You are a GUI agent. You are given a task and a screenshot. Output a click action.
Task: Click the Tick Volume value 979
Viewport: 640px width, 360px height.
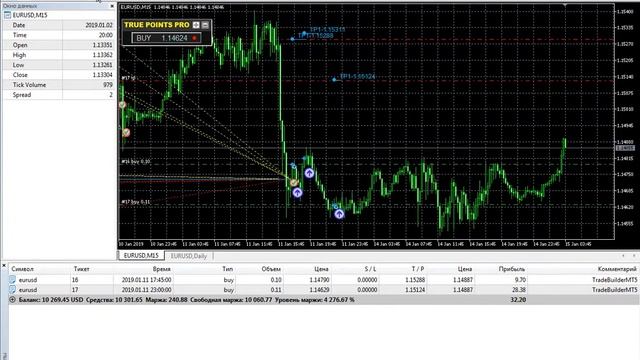tap(108, 85)
